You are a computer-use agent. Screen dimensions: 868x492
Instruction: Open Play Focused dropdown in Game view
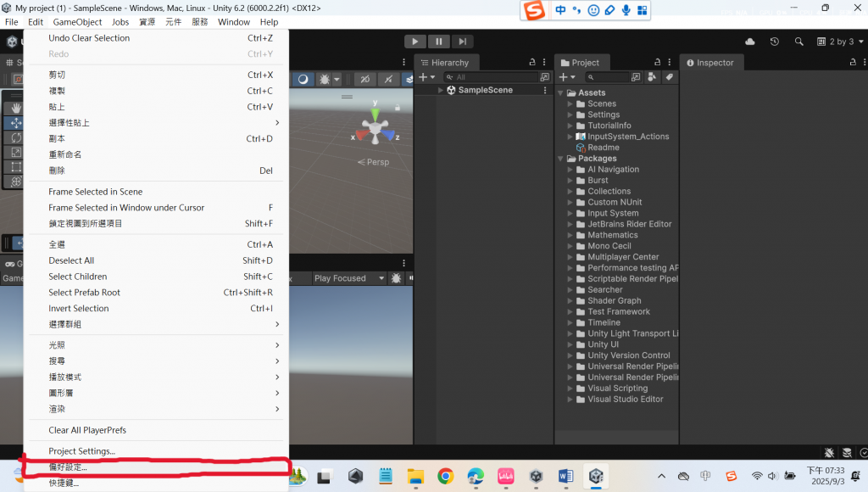click(x=348, y=278)
